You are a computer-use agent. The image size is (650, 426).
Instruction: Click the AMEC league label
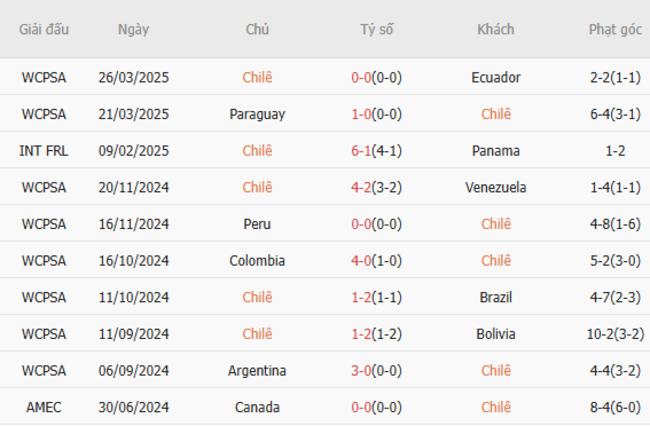pos(44,408)
